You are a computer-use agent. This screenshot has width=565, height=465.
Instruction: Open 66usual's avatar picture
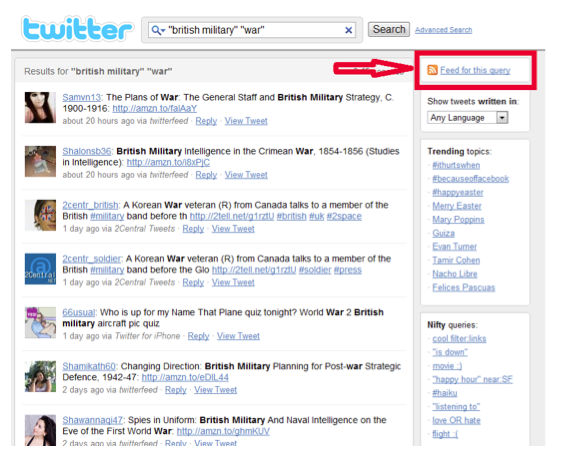point(40,323)
